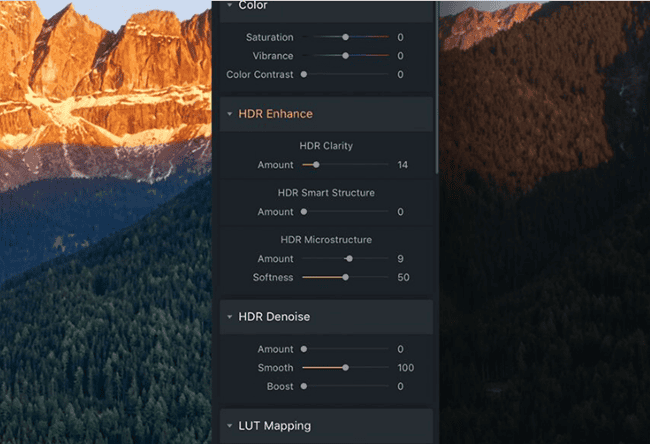
Task: Click the Vibrance label
Action: pos(273,56)
